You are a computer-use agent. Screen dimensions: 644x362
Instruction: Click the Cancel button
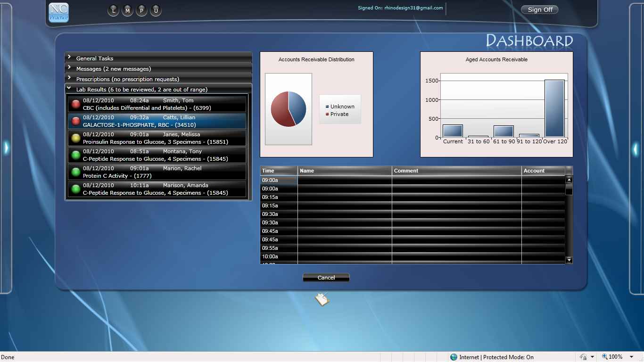(x=326, y=278)
